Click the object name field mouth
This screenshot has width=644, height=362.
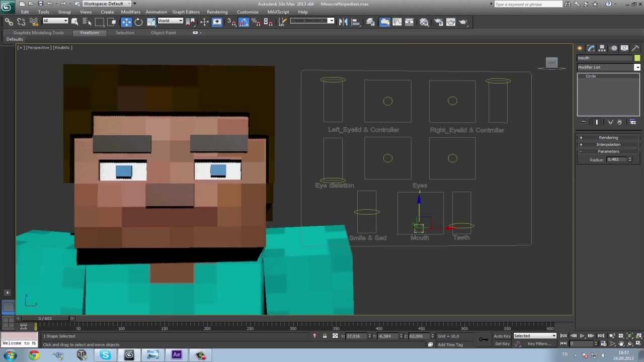coord(605,58)
